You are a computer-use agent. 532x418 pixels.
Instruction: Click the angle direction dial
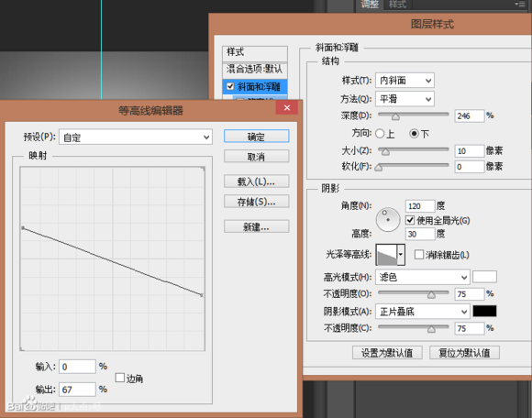click(388, 220)
